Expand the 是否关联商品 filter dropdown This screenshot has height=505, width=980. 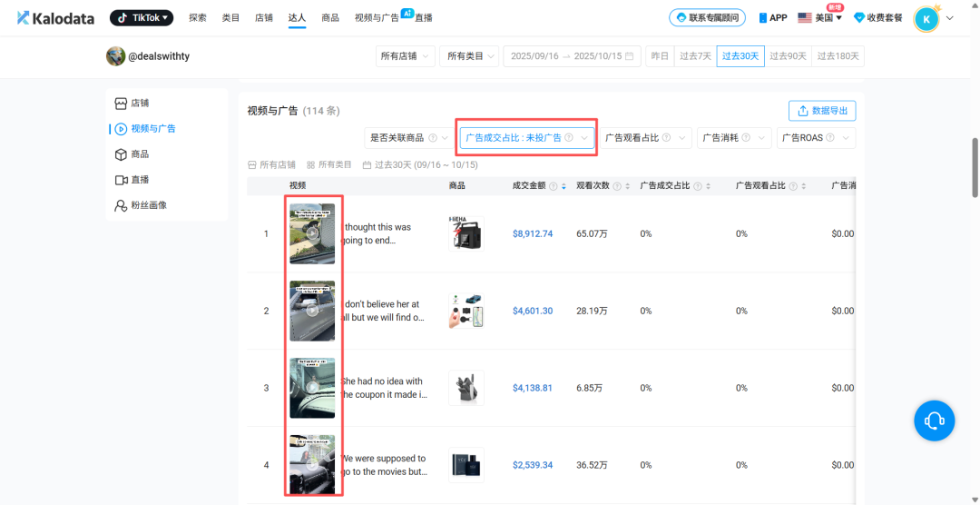coord(408,138)
